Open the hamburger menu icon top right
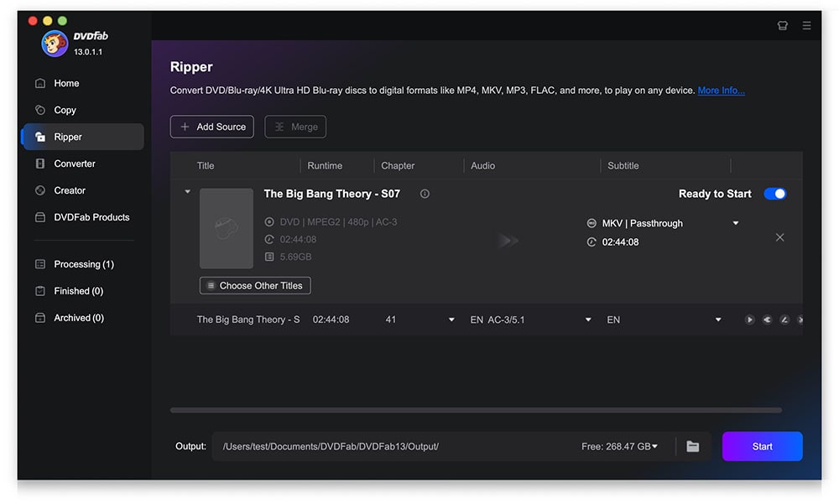The height and width of the screenshot is (504, 839). (806, 25)
